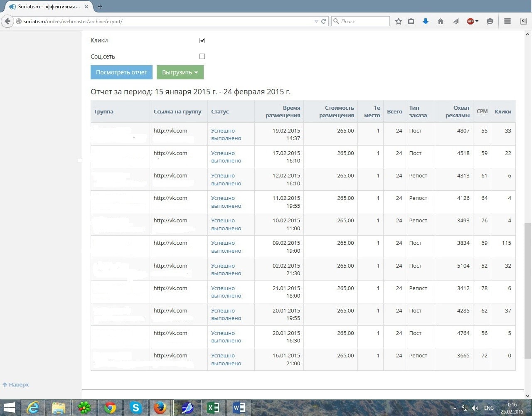
Task: Open the Adblock Plus dropdown arrow
Action: tap(477, 21)
